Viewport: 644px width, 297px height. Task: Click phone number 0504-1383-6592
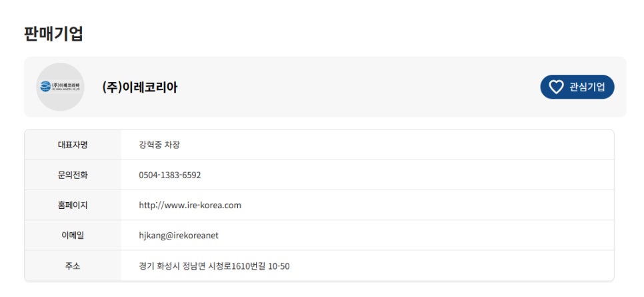pos(169,176)
